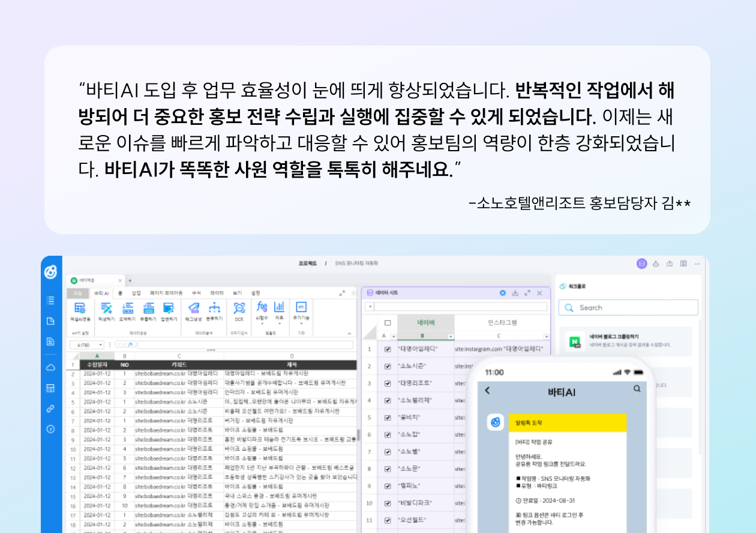
Task: Click the 수집일자 header cell
Action: click(x=97, y=364)
